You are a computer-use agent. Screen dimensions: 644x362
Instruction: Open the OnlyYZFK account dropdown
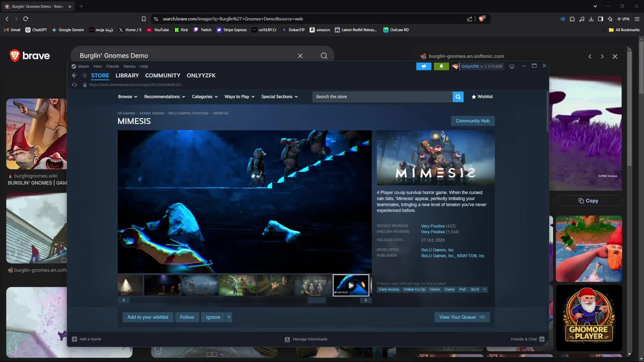[x=472, y=66]
